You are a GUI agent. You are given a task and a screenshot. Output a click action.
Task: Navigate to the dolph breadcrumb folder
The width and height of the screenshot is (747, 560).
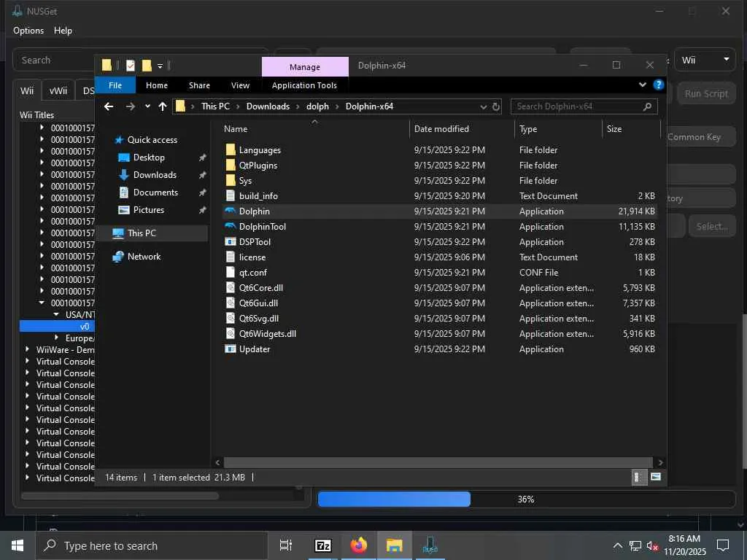[x=317, y=106]
